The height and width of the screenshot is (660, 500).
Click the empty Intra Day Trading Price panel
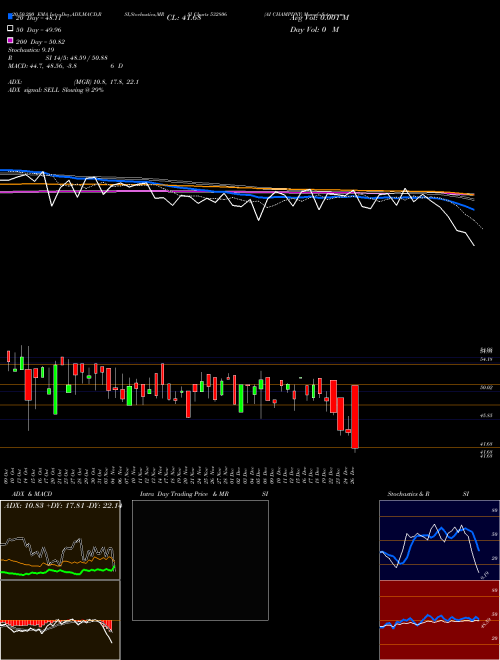[200, 560]
